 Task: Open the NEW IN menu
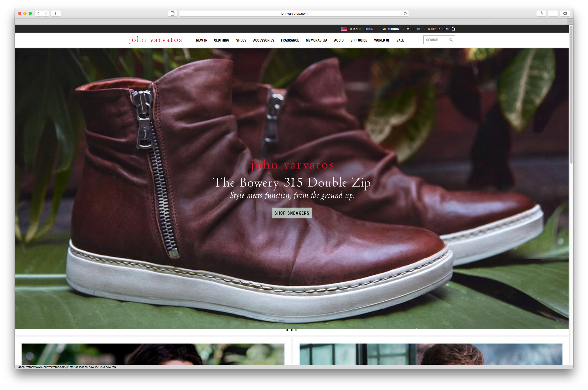coord(202,40)
